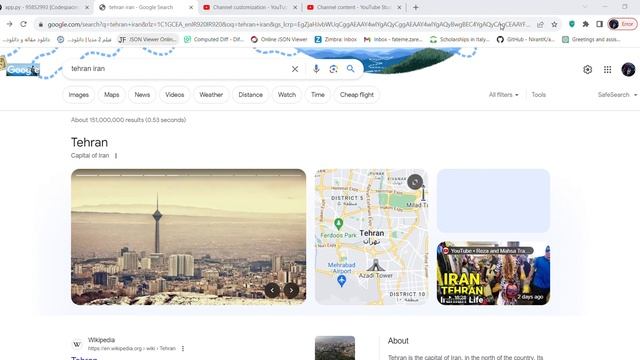Open the Tools options

pos(538,95)
